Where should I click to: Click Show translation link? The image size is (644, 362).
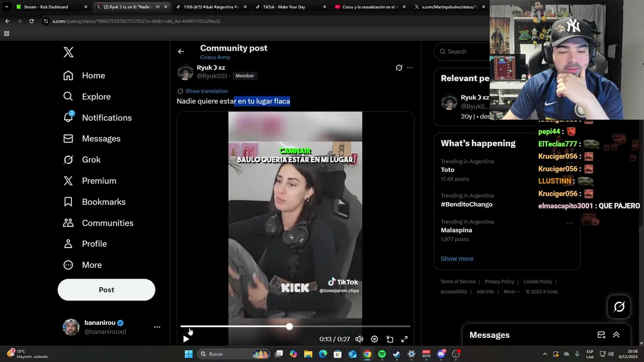[x=206, y=91]
